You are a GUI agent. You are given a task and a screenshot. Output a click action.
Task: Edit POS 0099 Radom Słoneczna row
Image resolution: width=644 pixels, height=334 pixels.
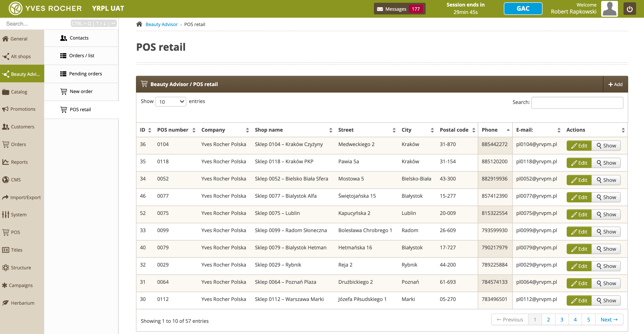point(579,232)
